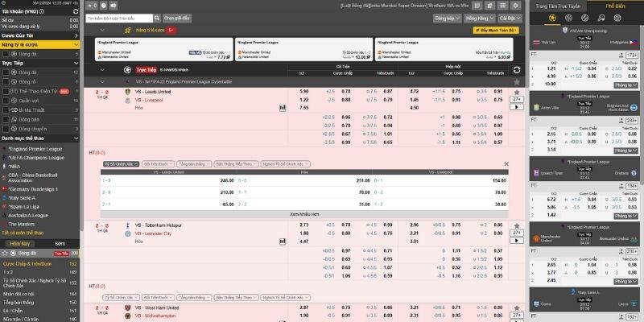Toggle the Bóng đá checkbox under Trực Tiếp
Image resolution: width=644 pixels, height=322 pixels.
[x=6, y=72]
